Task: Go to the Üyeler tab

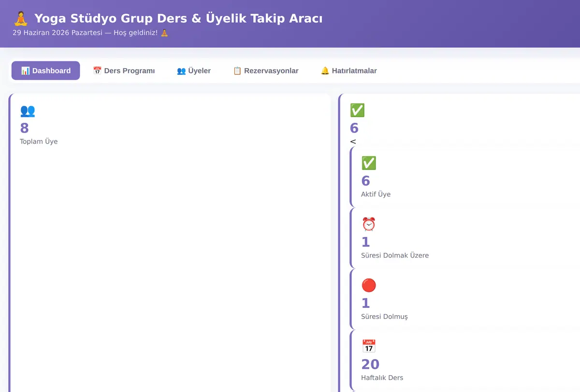Action: click(194, 71)
